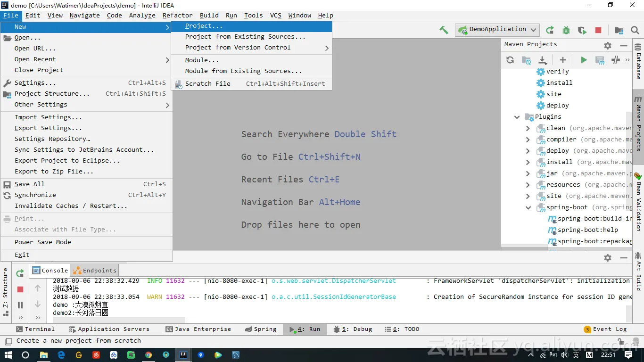
Task: Hide the Run panel using the minus icon
Action: coord(624,258)
